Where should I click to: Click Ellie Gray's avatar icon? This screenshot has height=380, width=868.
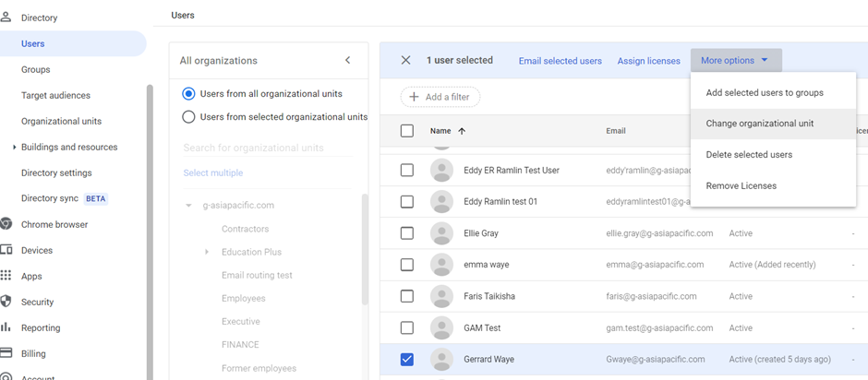tap(441, 233)
